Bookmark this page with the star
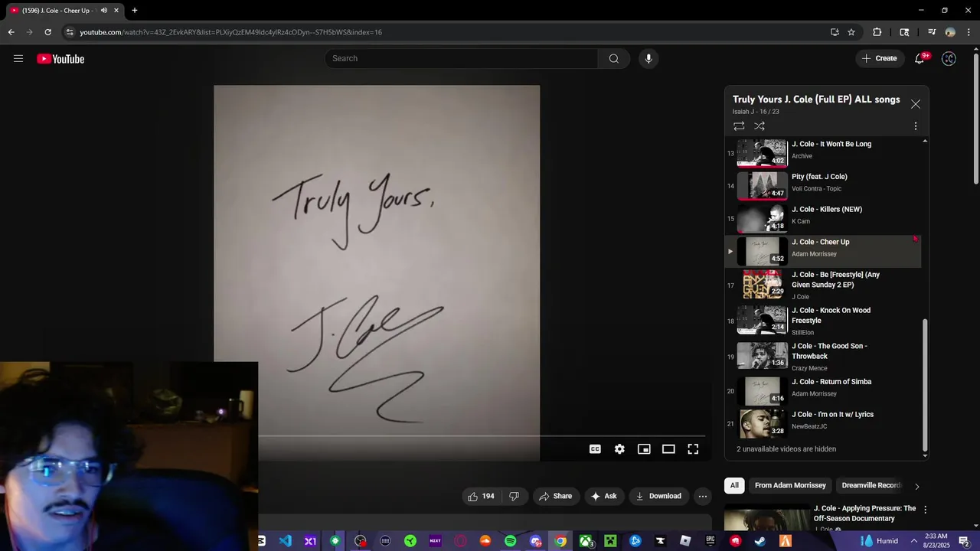 coord(851,32)
